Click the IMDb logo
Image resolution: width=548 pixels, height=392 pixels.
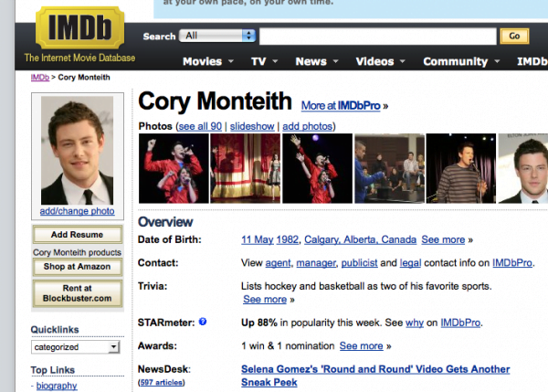pos(79,28)
